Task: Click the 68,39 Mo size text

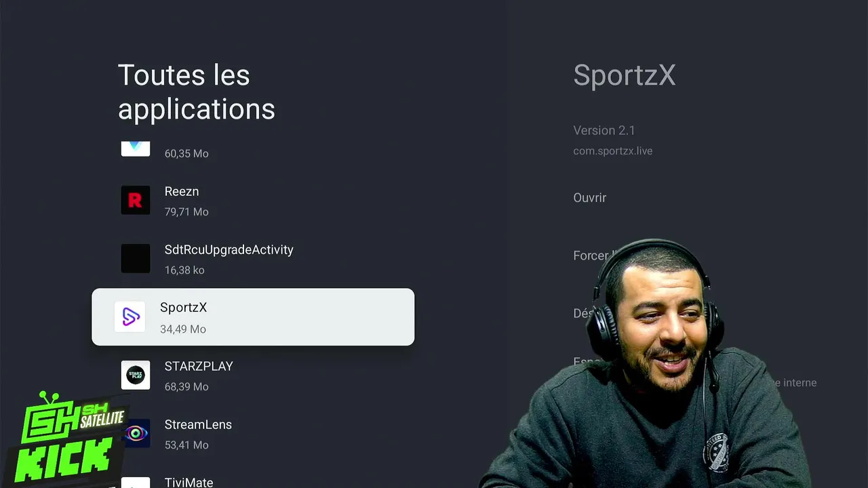Action: 186,387
